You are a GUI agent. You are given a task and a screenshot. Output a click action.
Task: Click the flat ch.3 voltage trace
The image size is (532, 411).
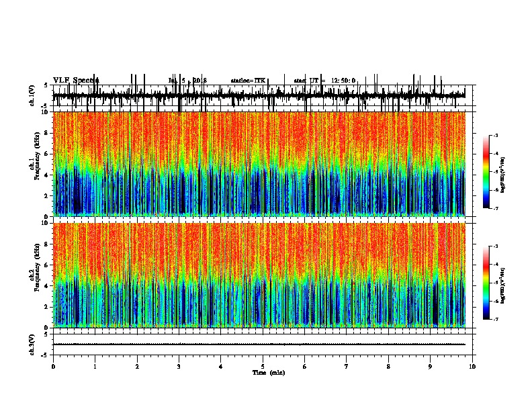coord(259,345)
